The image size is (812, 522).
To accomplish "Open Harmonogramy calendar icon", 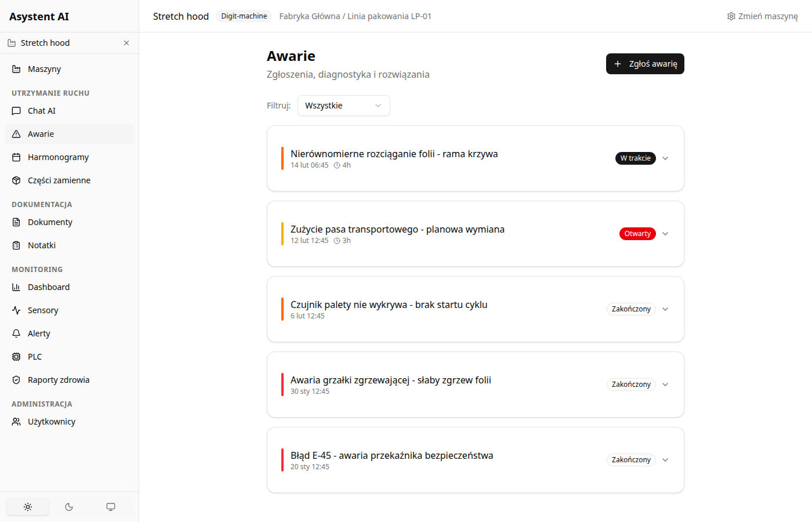I will (16, 157).
